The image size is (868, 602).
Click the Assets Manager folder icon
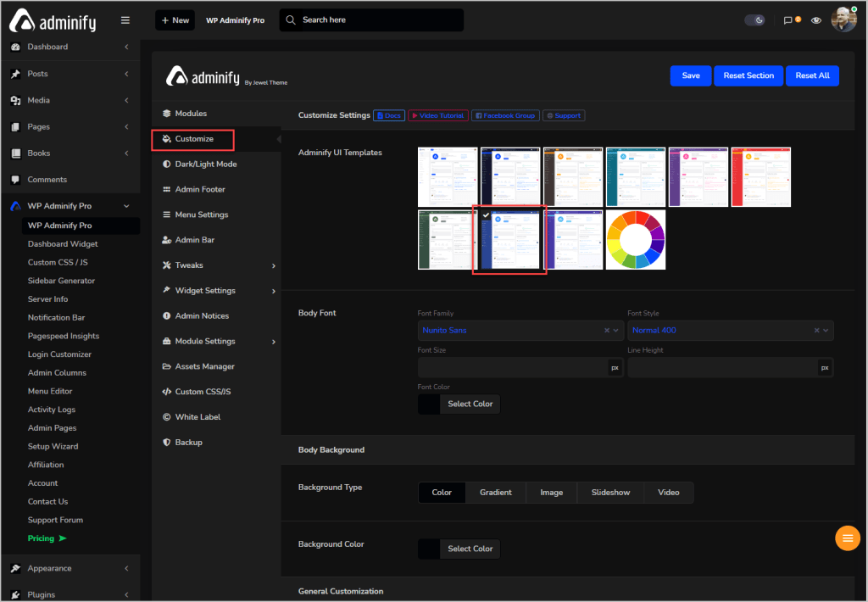click(167, 366)
